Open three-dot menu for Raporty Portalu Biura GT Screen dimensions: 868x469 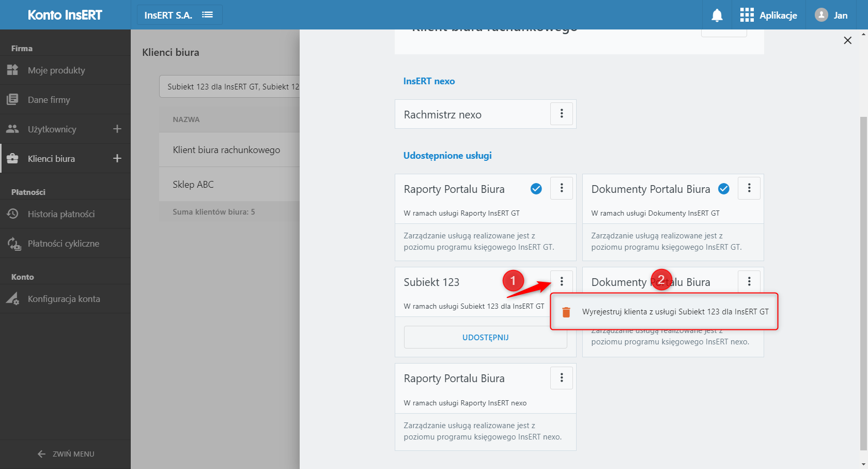click(562, 188)
